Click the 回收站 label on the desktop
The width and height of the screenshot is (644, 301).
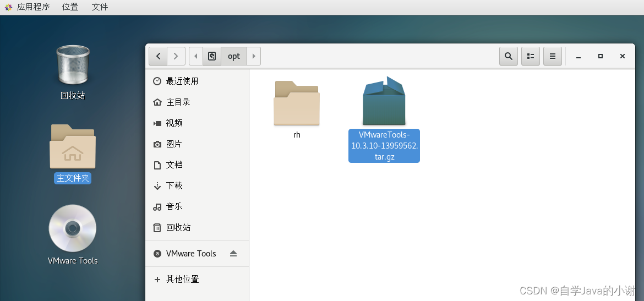tap(73, 95)
